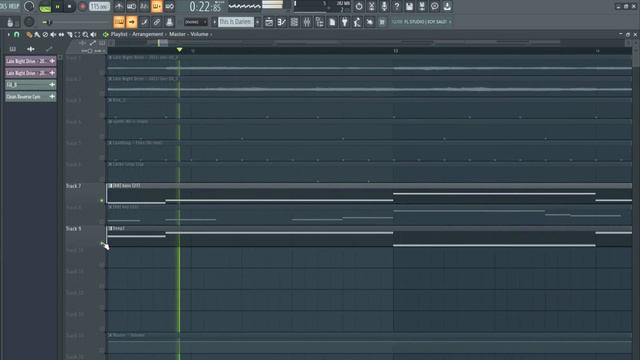Screen dimensions: 640x360
Task: Select the playlist Draw pencil tool
Action: (x=29, y=35)
